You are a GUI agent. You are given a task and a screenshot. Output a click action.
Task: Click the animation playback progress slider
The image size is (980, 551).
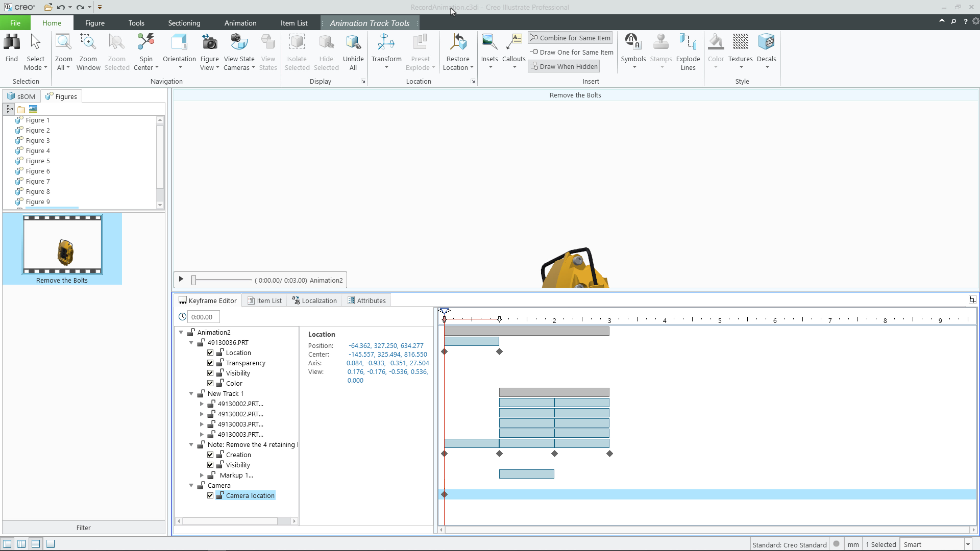(x=222, y=280)
